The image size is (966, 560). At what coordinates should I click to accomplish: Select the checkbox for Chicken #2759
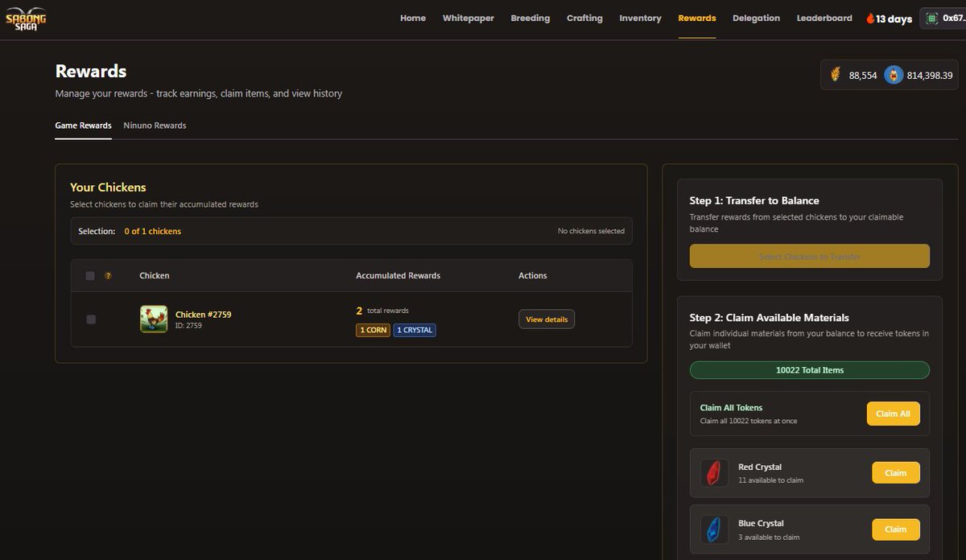click(90, 319)
